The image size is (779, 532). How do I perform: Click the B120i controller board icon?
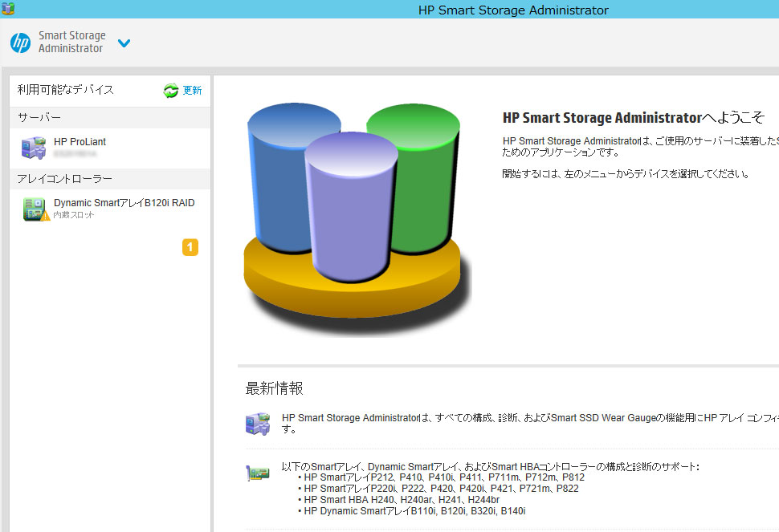tap(36, 209)
